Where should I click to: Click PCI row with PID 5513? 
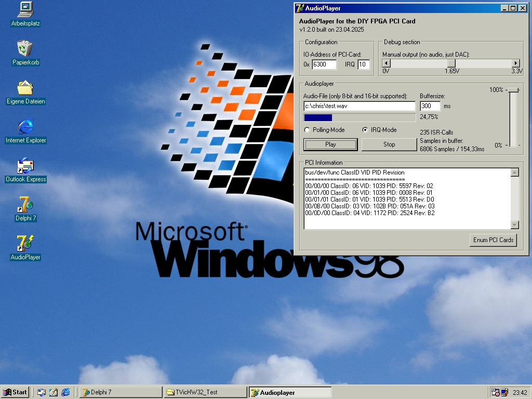[369, 199]
